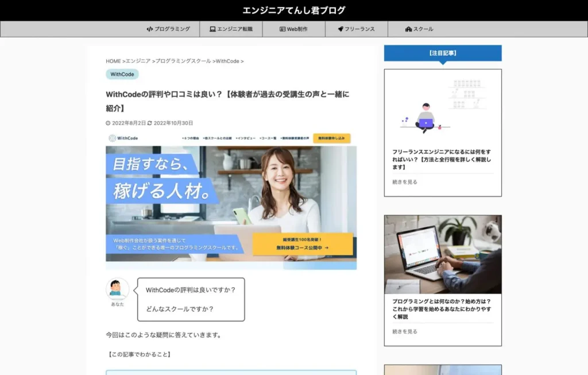Select the WithCode category tag

(x=122, y=74)
